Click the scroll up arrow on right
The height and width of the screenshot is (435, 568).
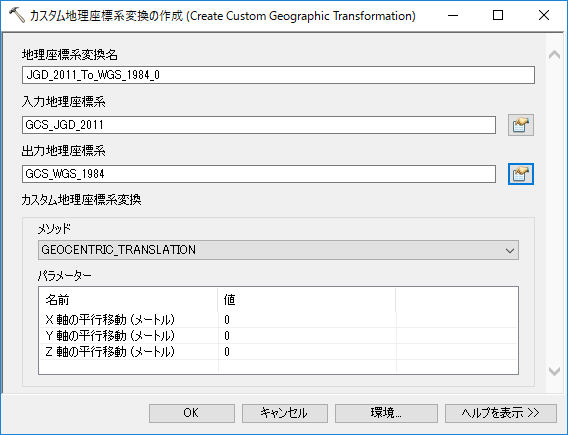point(554,55)
